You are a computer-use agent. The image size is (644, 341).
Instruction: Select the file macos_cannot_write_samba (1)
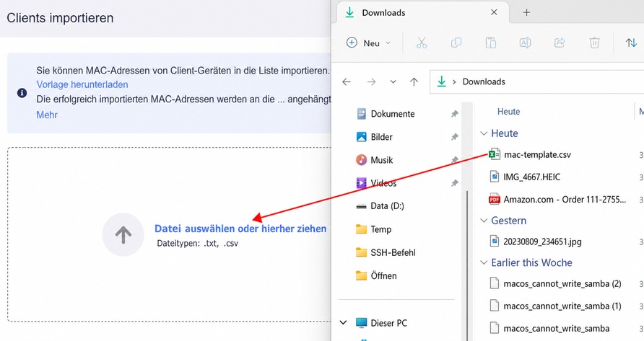point(562,306)
